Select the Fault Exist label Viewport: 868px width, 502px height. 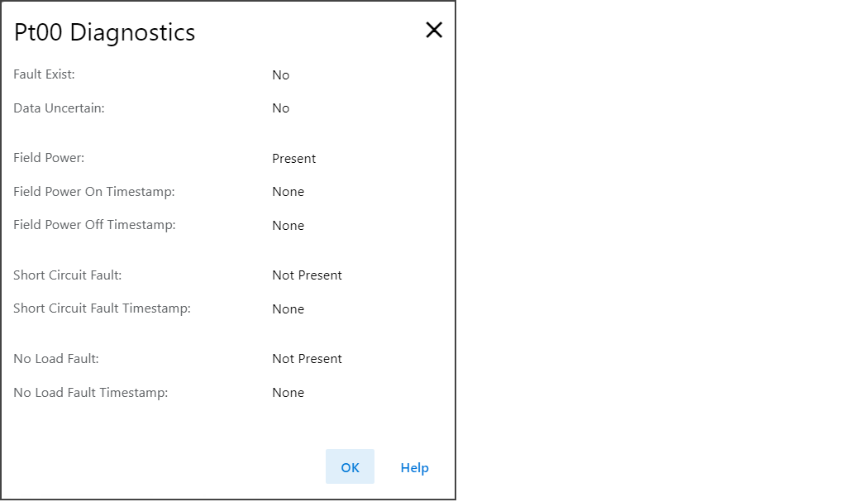coord(45,74)
